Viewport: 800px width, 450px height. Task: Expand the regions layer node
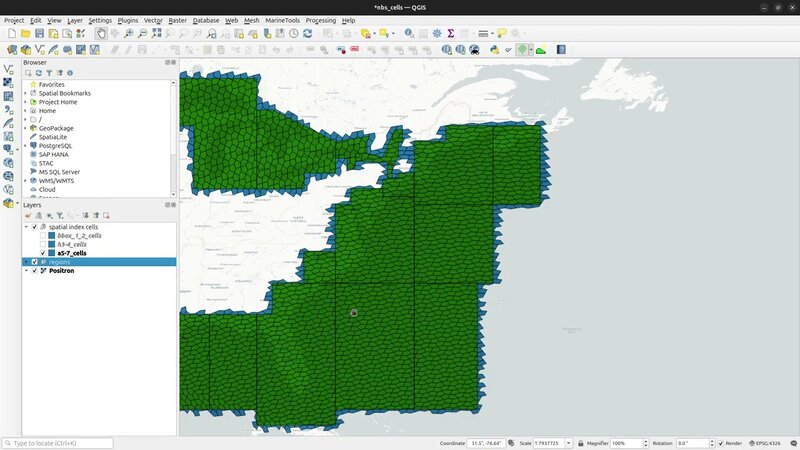click(26, 262)
